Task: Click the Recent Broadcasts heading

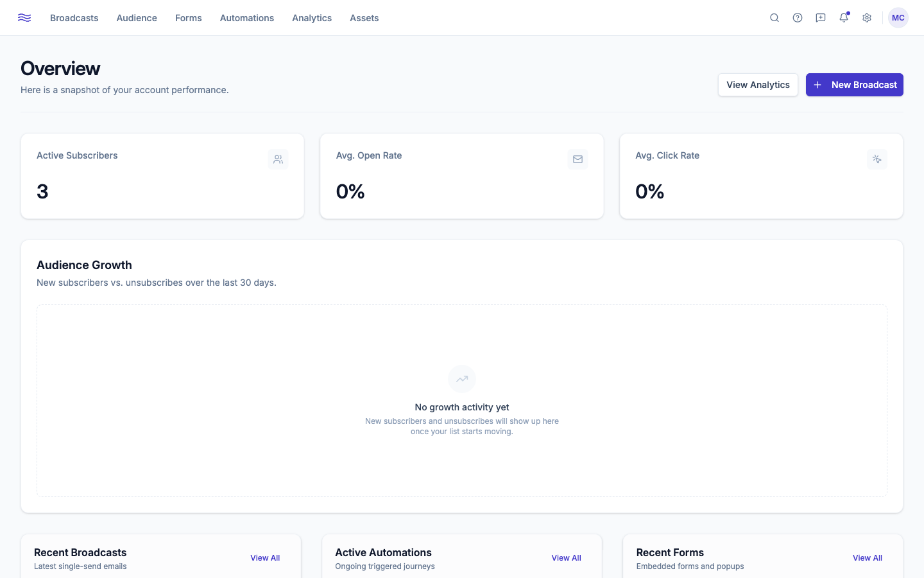Action: click(x=80, y=552)
